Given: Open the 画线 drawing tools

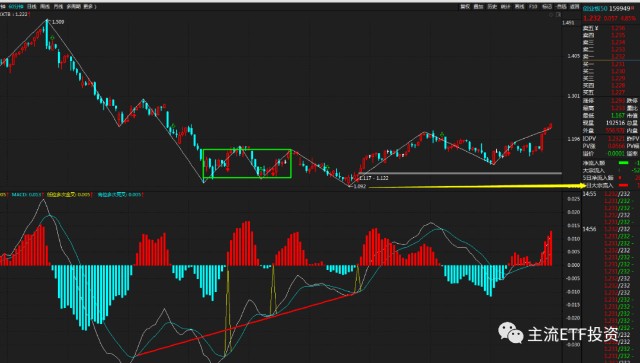Looking at the screenshot, I should (x=520, y=7).
